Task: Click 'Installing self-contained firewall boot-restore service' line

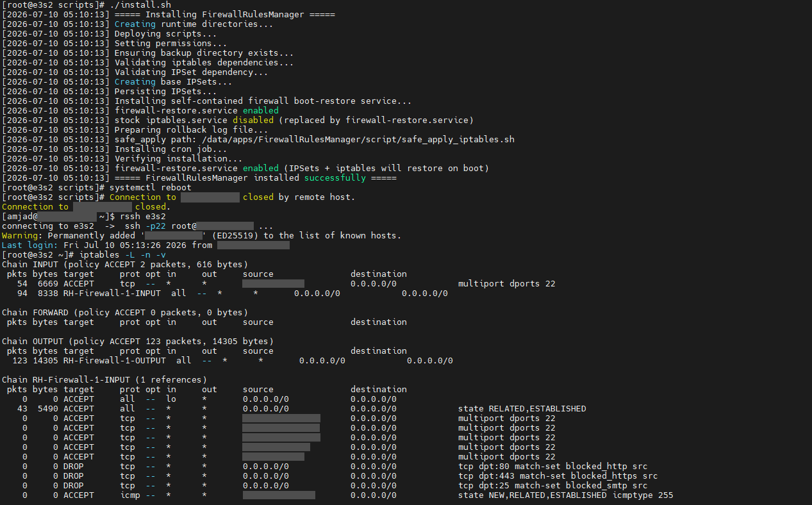Action: point(207,101)
